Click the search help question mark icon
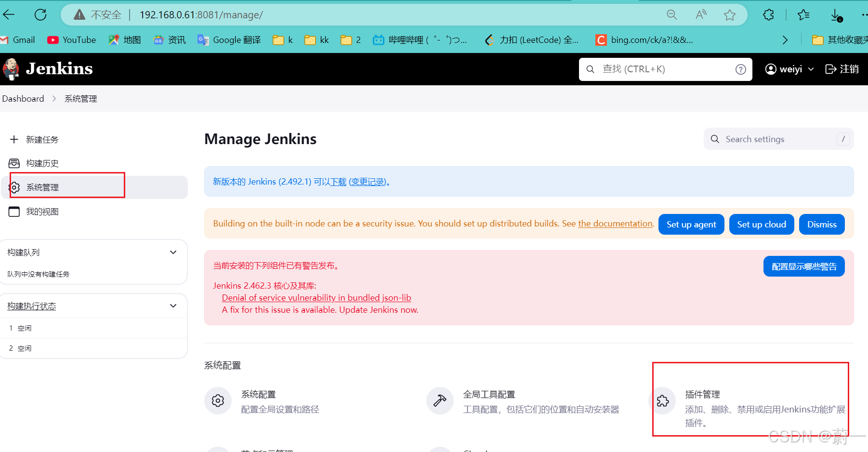 tap(741, 69)
